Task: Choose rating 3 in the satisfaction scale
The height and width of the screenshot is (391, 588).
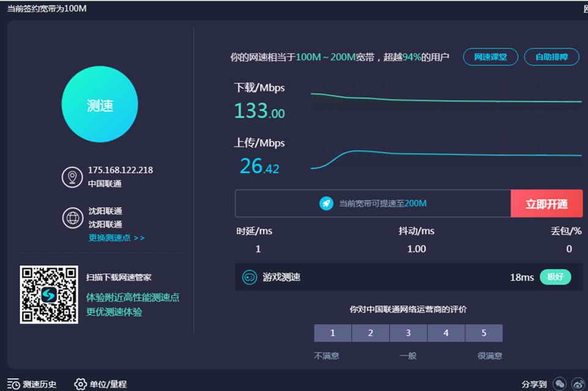Action: tap(409, 333)
